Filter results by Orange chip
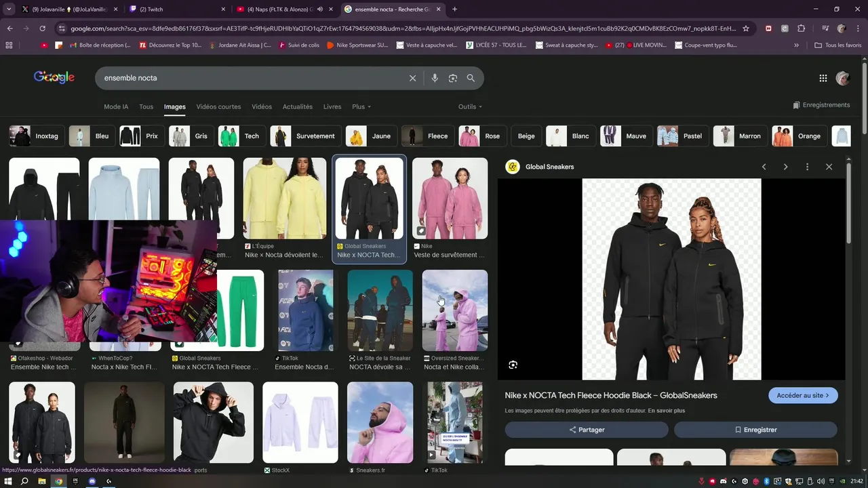This screenshot has width=868, height=488. 800,136
